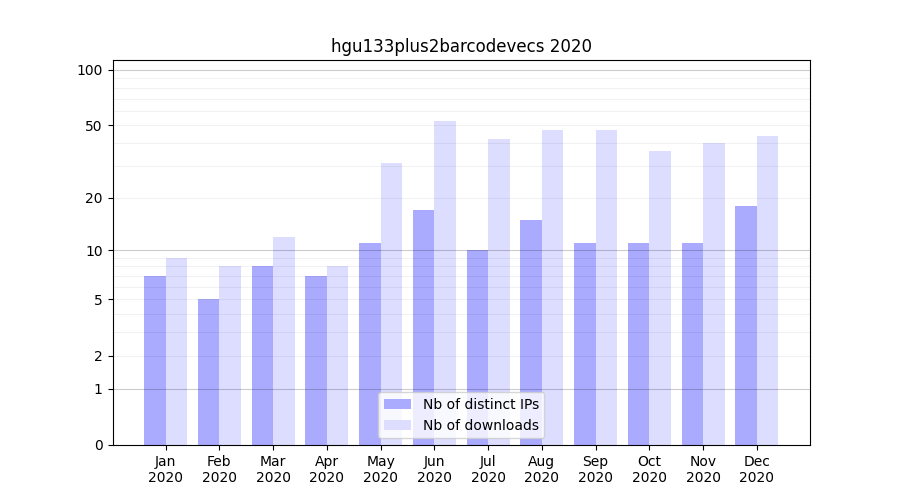The width and height of the screenshot is (900, 500).
Task: Select the 20 tick label on y-axis
Action: point(93,198)
